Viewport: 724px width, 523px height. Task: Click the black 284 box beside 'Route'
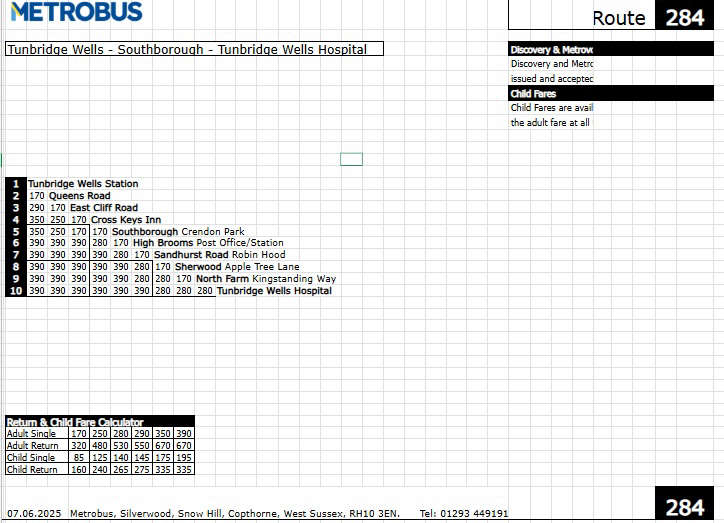coord(684,15)
